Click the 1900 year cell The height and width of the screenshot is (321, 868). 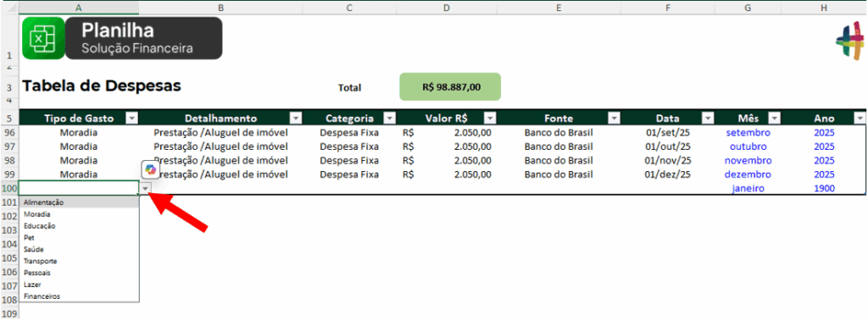pyautogui.click(x=824, y=188)
